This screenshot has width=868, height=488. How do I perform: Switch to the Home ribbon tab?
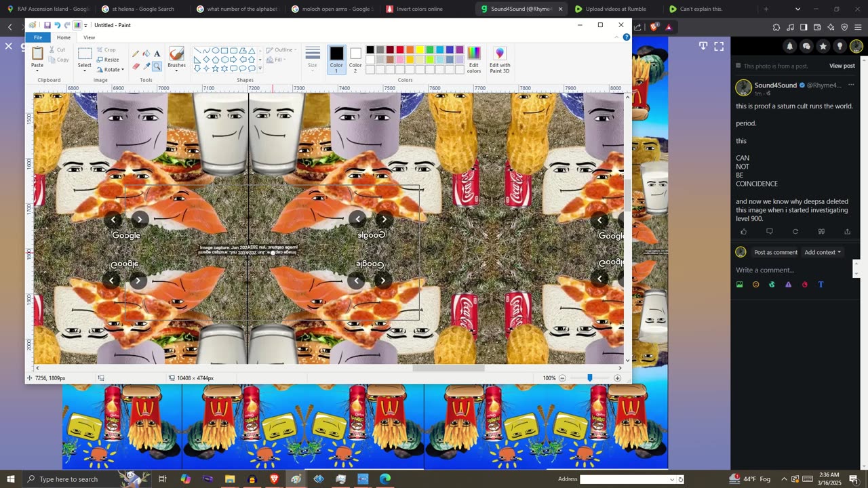(64, 37)
